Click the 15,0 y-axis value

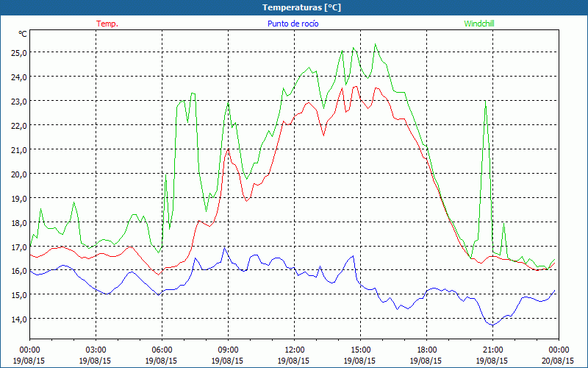[20, 295]
